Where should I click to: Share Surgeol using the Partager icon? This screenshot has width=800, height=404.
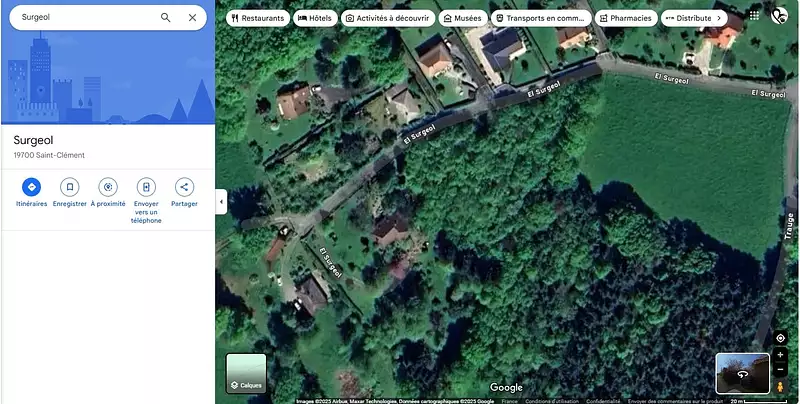tap(184, 187)
